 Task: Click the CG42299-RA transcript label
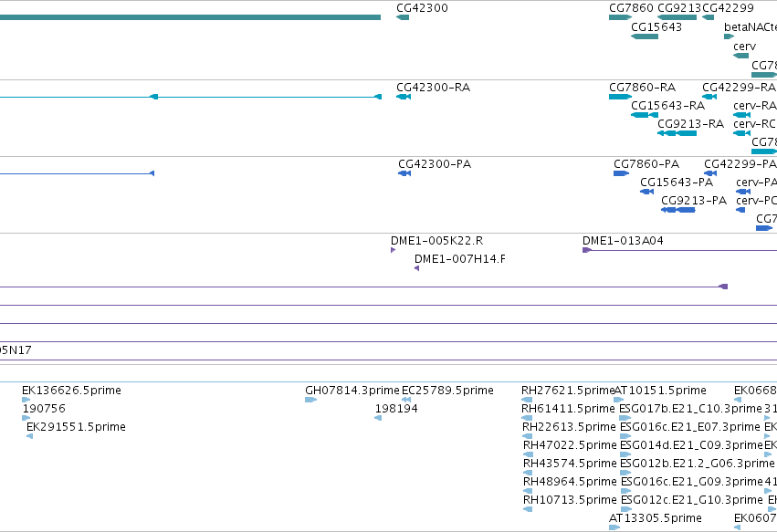(739, 88)
